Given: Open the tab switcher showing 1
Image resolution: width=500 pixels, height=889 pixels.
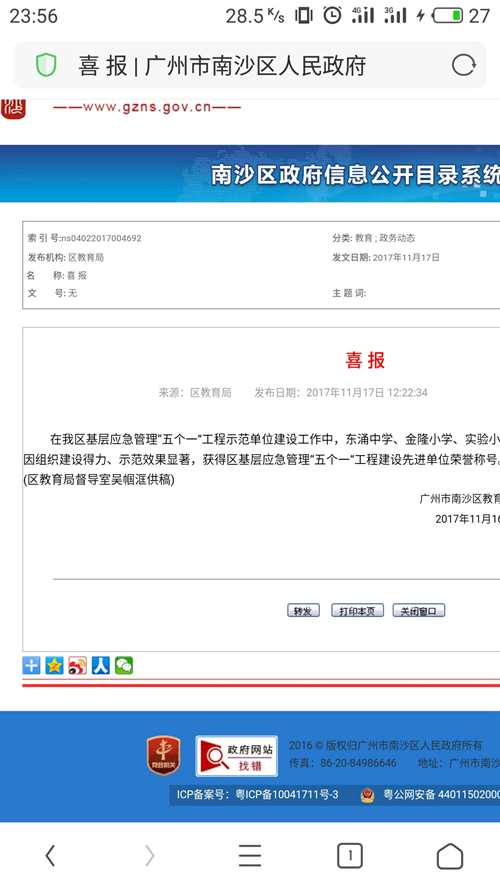Looking at the screenshot, I should (x=350, y=856).
